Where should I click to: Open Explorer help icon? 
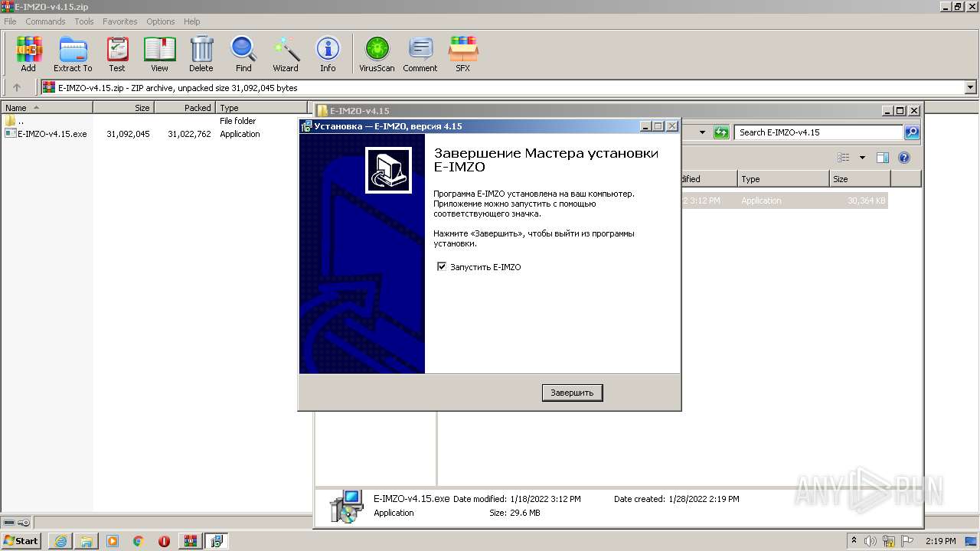[x=904, y=158]
